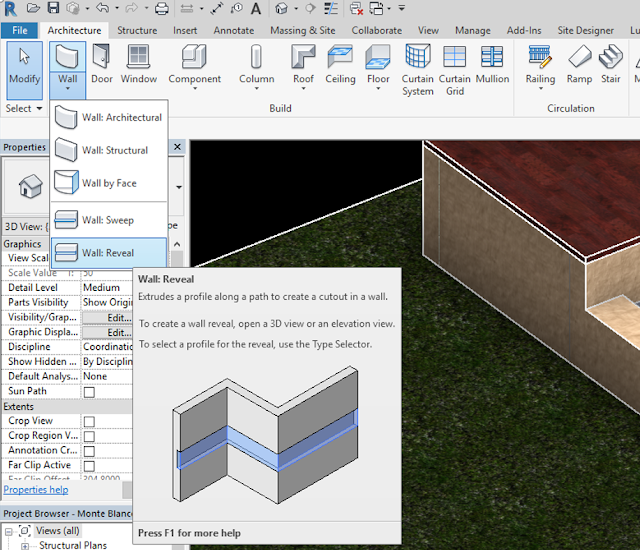The height and width of the screenshot is (550, 640).
Task: Select the Ramp tool
Action: [x=579, y=64]
